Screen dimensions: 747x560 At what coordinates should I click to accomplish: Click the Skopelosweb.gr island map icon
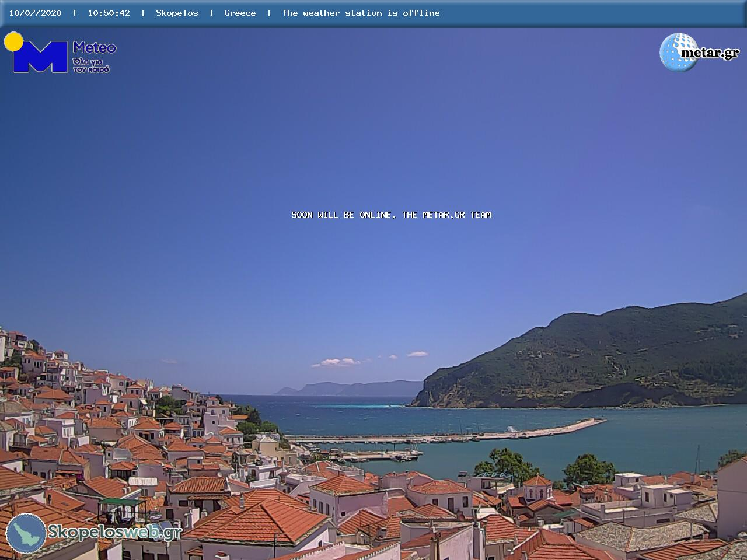26,533
